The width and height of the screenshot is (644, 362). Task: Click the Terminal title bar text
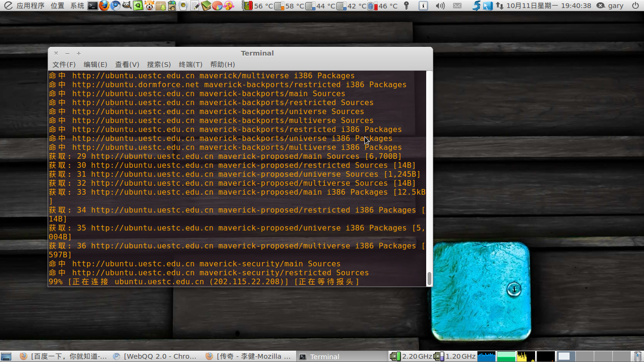[257, 53]
